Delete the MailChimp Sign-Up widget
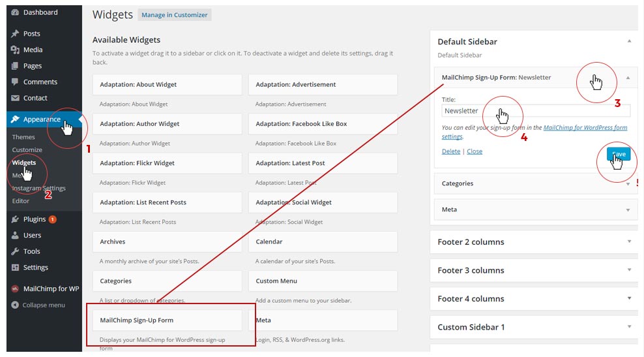Image resolution: width=644 pixels, height=357 pixels. [x=450, y=151]
